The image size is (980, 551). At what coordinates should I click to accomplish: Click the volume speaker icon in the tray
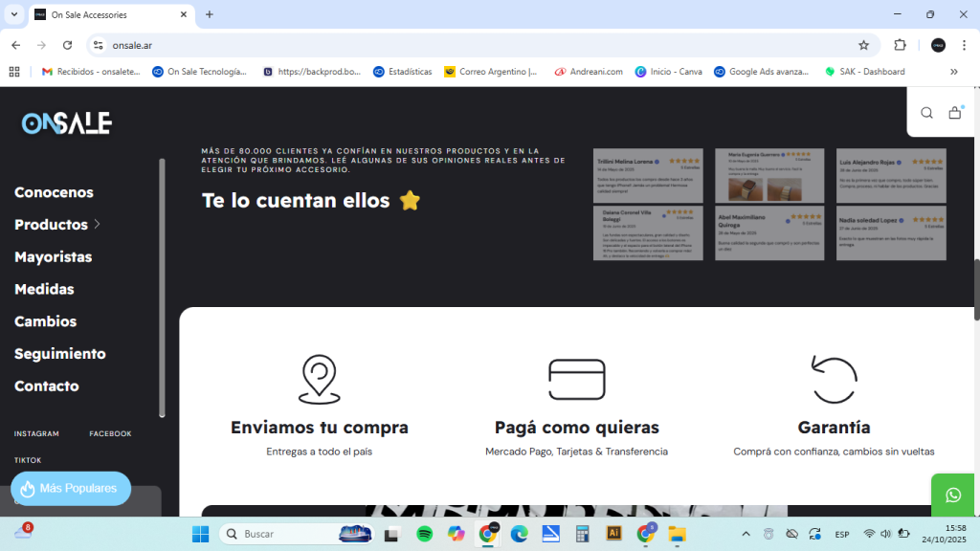[x=885, y=534]
